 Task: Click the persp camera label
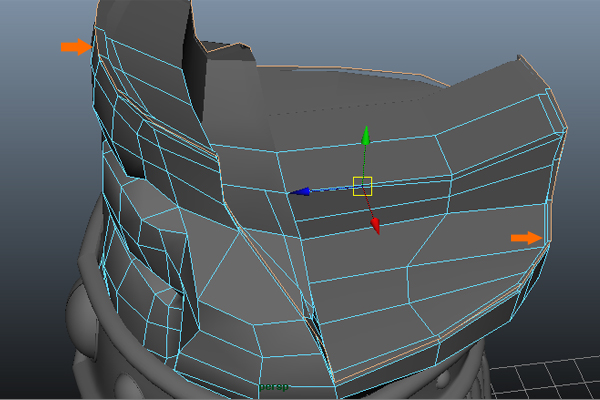tap(273, 385)
